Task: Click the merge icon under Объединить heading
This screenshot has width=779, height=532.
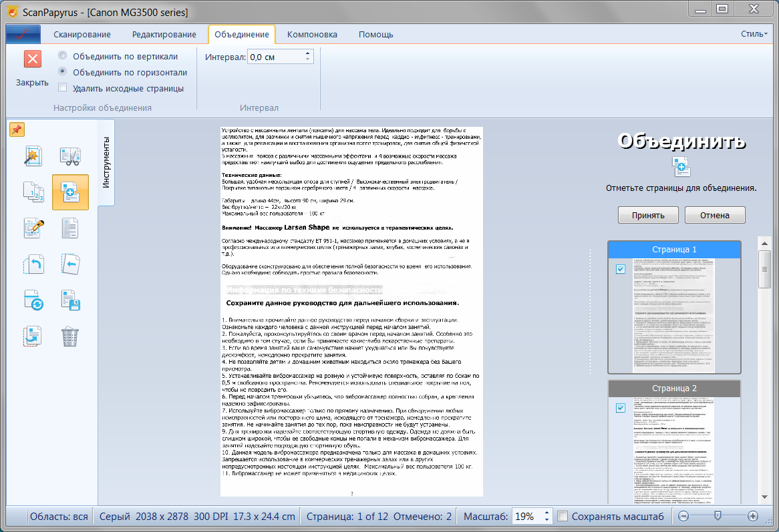Action: click(681, 167)
